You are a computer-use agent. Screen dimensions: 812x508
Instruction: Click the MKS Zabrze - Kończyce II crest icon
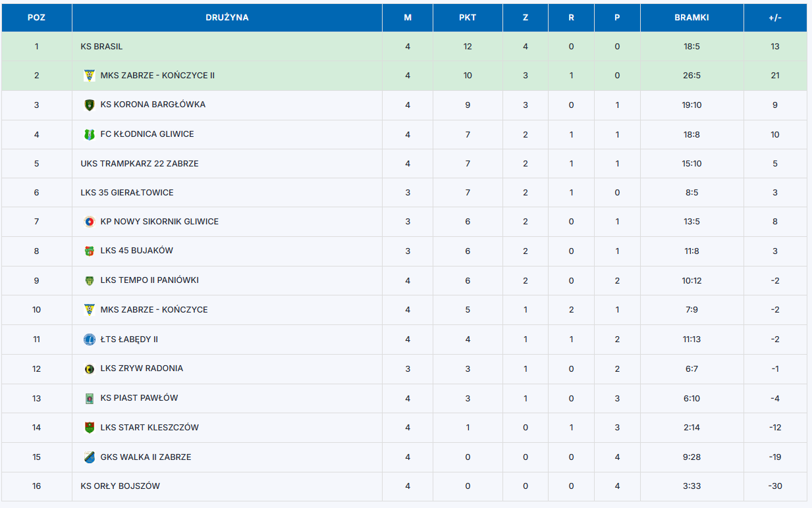tap(89, 76)
